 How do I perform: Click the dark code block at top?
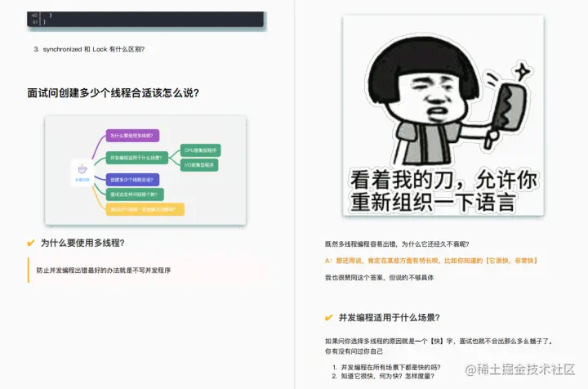145,19
